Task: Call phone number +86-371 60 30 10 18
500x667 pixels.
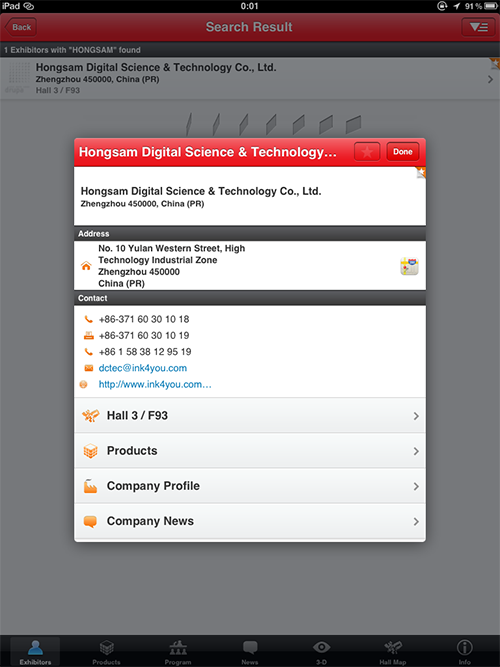Action: (144, 319)
